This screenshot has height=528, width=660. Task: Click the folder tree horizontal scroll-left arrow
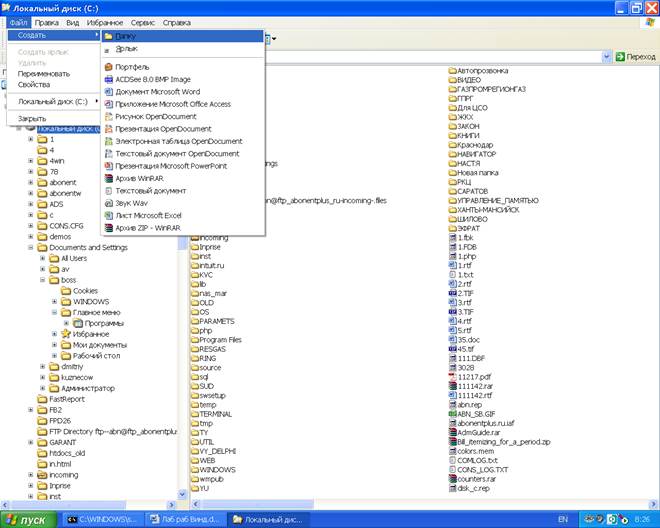(5, 504)
